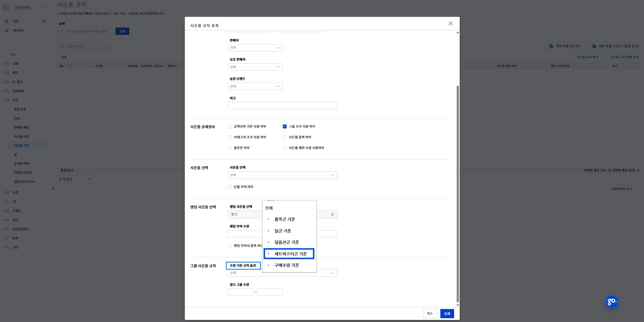644x322 pixels.
Task: Uncheck the 그룹 조건 사용 여부 checkbox
Action: [285, 126]
